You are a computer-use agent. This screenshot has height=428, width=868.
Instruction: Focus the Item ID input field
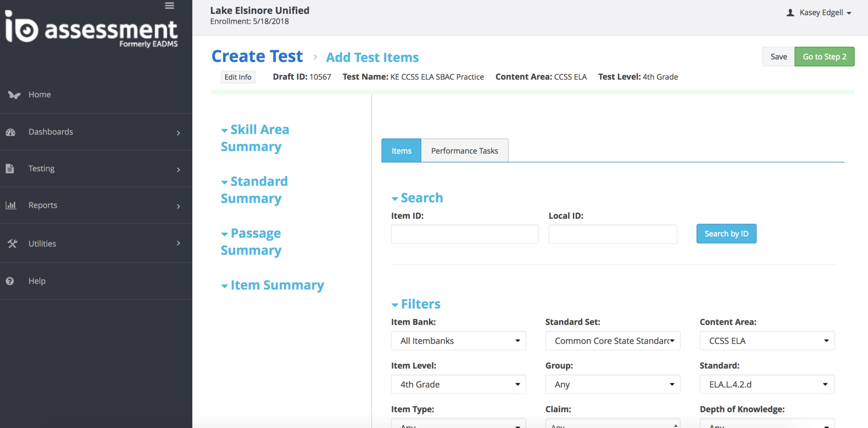(465, 234)
